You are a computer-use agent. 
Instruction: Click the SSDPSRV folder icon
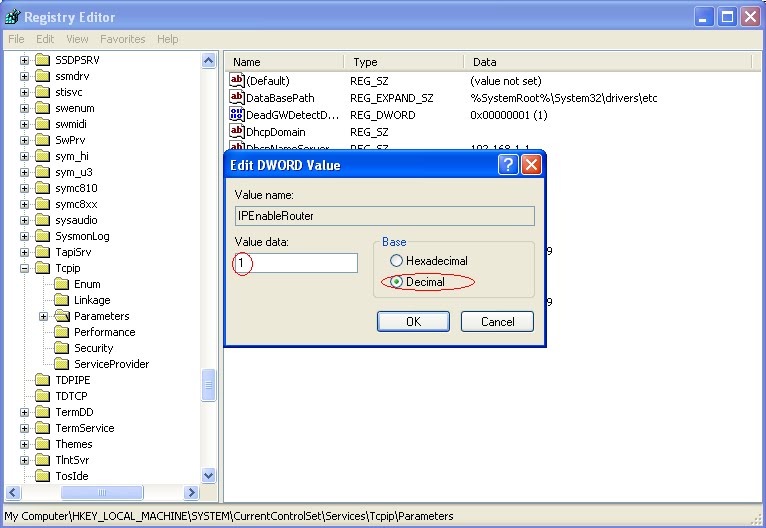[x=43, y=60]
